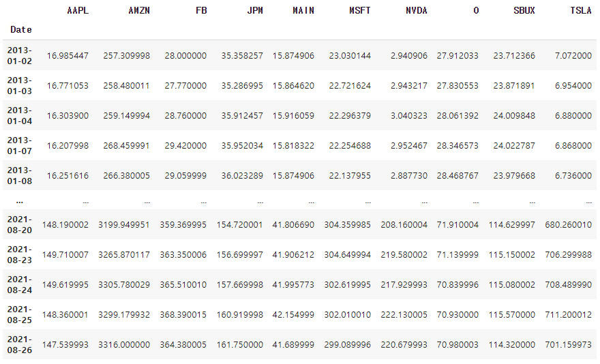Click NVDA value 208.160004
Viewport: 600px width, 364px height.
404,225
